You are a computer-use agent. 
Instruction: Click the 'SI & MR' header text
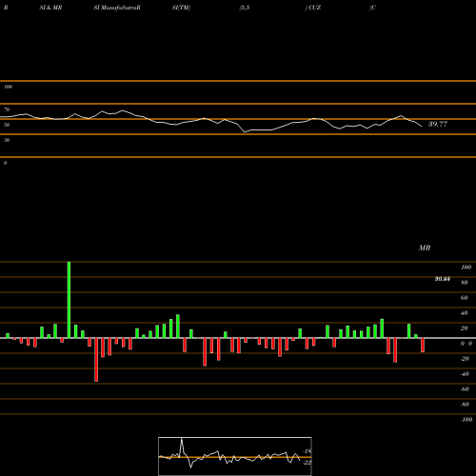(x=50, y=8)
